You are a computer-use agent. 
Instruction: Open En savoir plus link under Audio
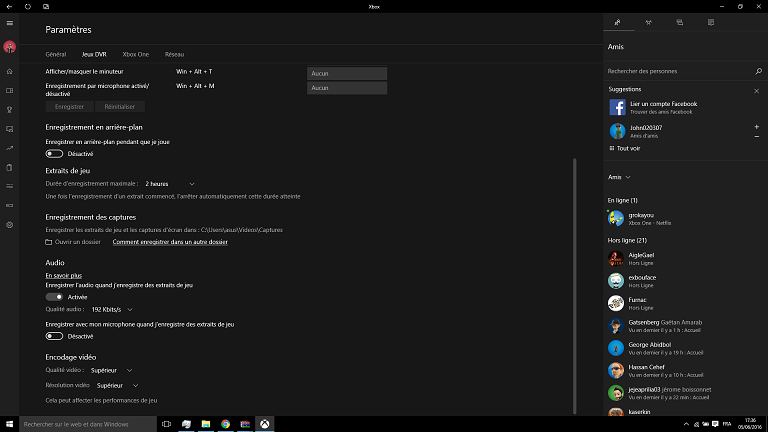coord(64,276)
